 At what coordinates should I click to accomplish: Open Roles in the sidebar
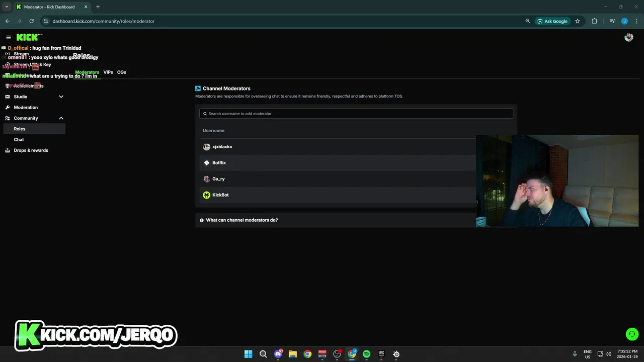(34, 129)
